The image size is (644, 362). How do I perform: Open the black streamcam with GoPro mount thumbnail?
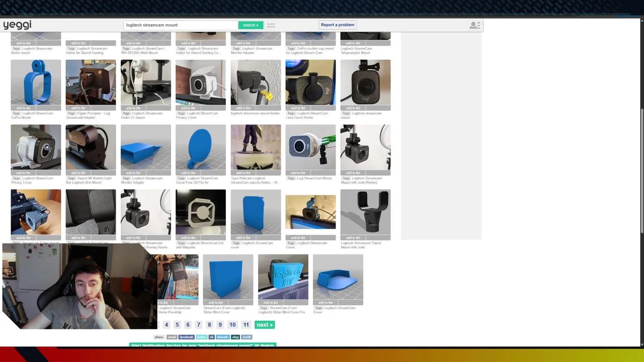click(365, 82)
